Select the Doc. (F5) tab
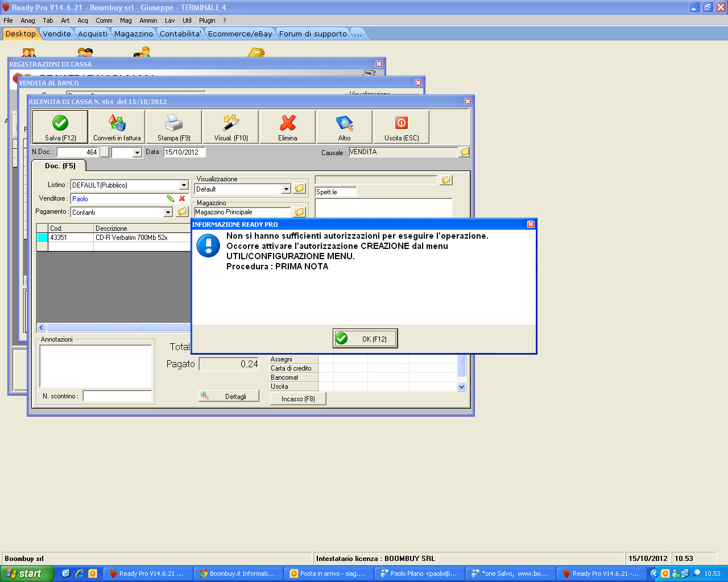 [60, 166]
